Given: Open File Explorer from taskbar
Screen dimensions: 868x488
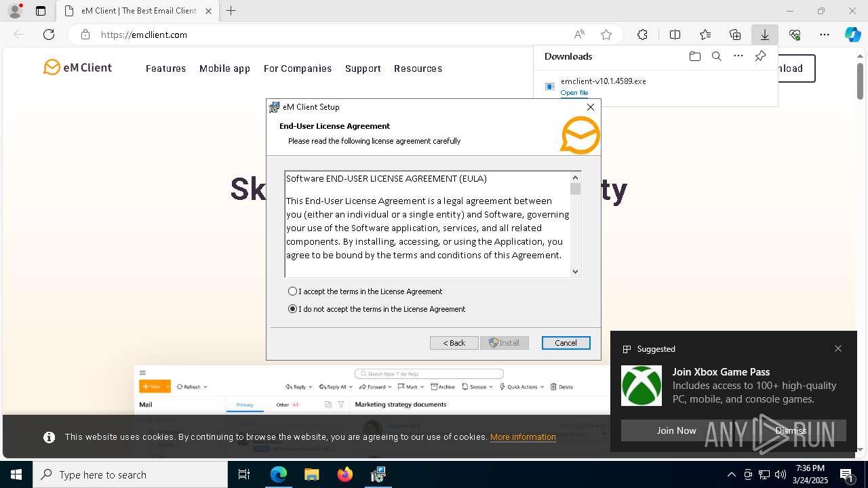Looking at the screenshot, I should click(311, 474).
